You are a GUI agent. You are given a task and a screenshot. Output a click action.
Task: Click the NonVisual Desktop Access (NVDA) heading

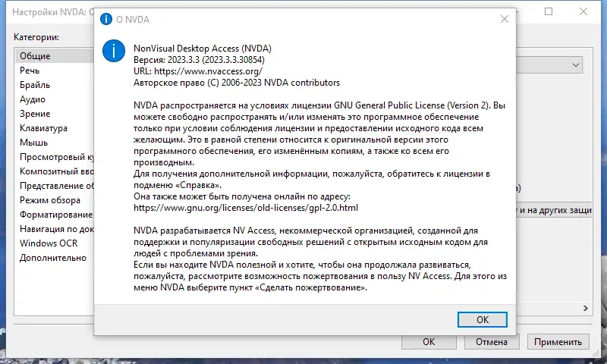(x=203, y=49)
